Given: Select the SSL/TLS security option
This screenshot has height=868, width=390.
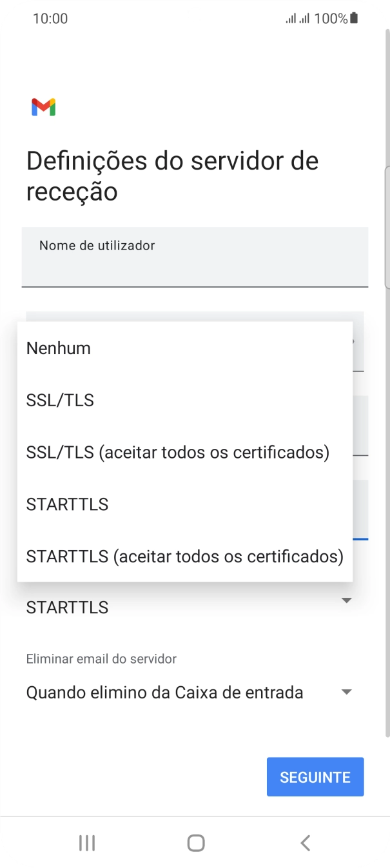Looking at the screenshot, I should 60,400.
